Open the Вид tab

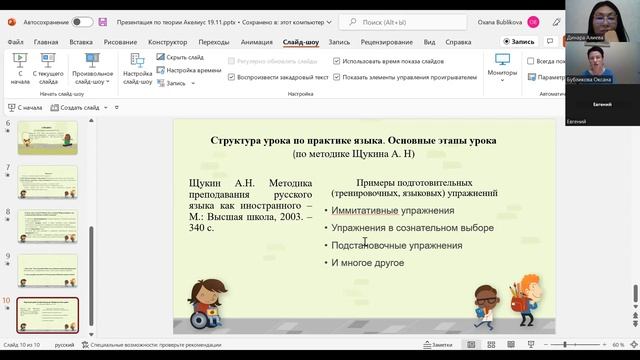click(429, 42)
